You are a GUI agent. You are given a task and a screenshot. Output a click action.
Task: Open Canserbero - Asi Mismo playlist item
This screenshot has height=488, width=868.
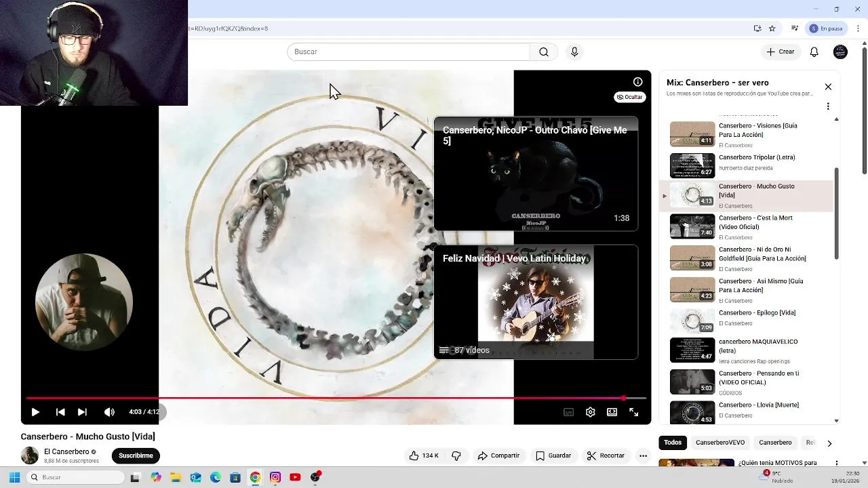(x=747, y=289)
